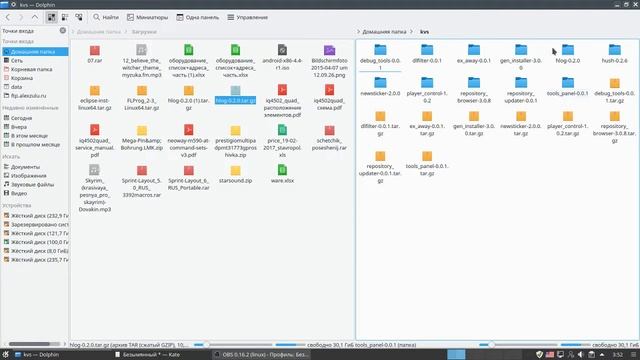Switch to icons view mode

tap(51, 17)
